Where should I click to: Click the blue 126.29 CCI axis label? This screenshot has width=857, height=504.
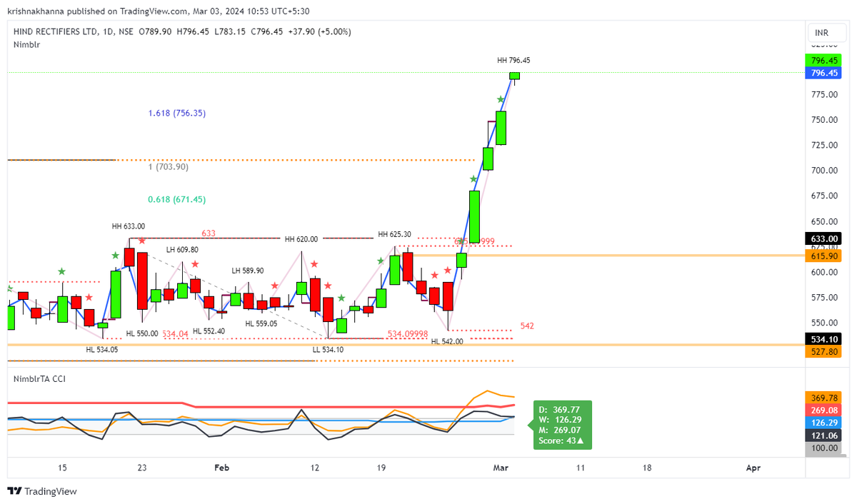[x=824, y=423]
